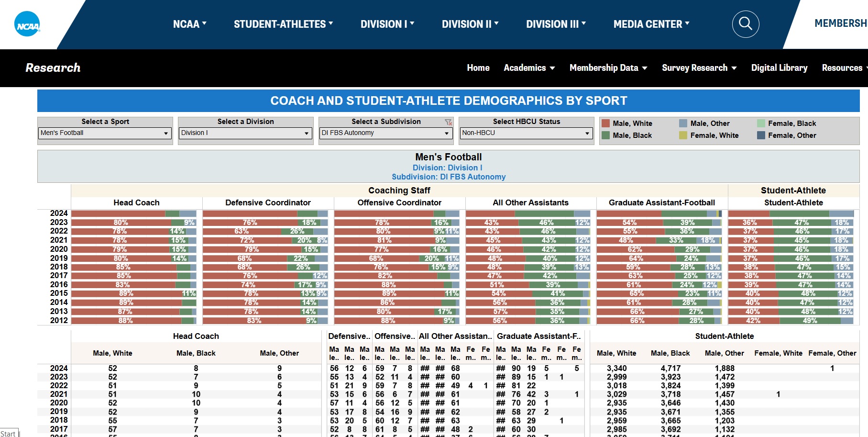Click the Head Coach table Male, Black header
The image size is (868, 437).
[x=196, y=353]
